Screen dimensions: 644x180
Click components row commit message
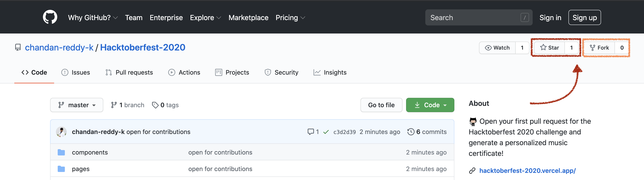pos(220,152)
